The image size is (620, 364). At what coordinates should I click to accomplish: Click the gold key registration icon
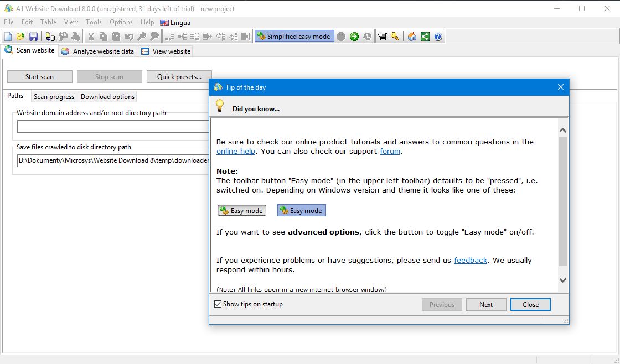pyautogui.click(x=395, y=37)
